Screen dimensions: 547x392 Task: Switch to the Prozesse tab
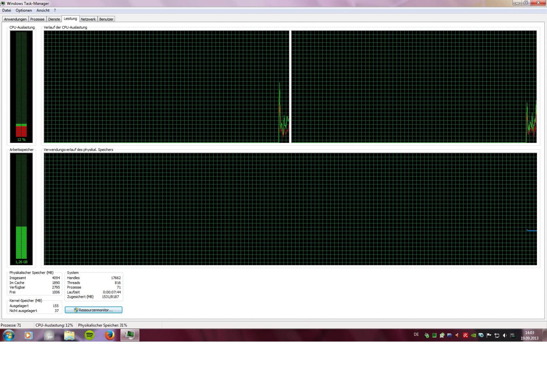37,19
